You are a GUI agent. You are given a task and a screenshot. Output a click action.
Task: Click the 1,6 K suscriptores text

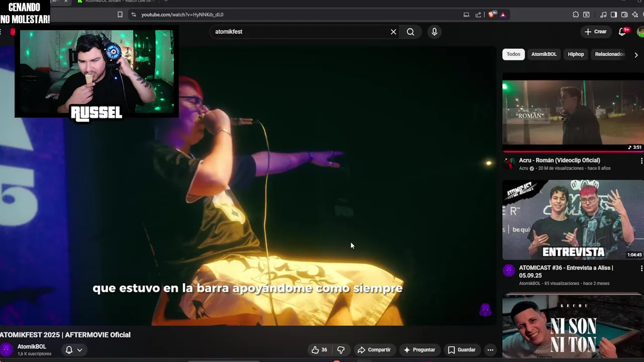pyautogui.click(x=34, y=354)
